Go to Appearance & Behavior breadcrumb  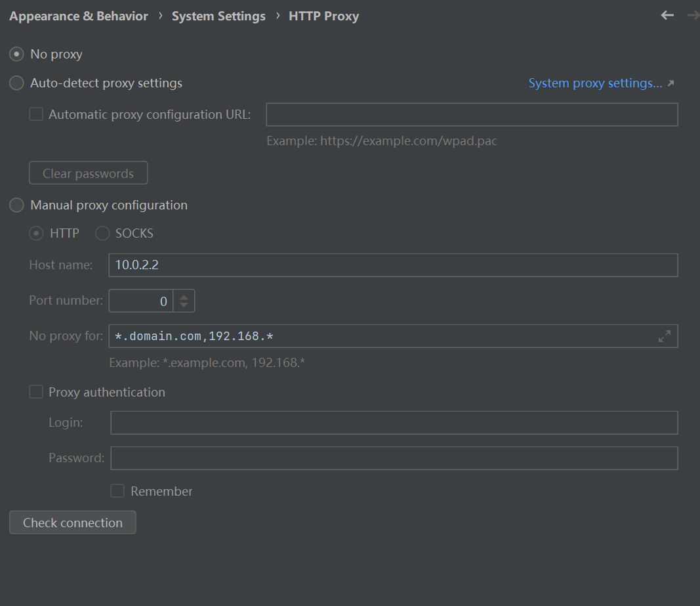[x=79, y=16]
